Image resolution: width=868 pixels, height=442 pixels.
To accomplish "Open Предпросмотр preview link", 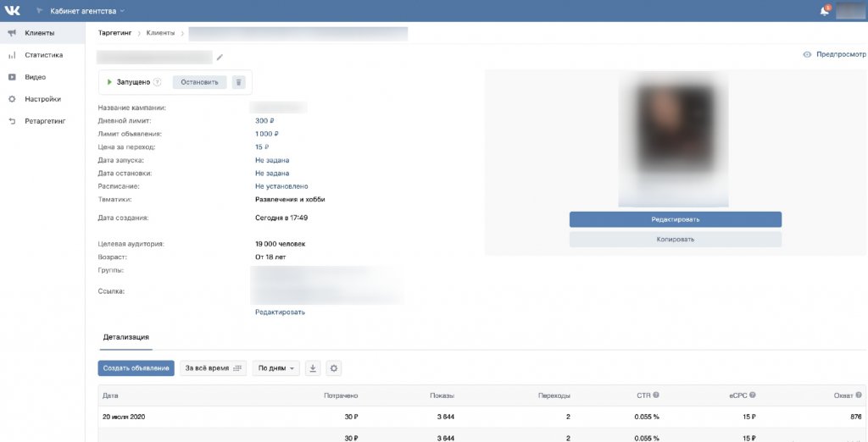I will 841,55.
